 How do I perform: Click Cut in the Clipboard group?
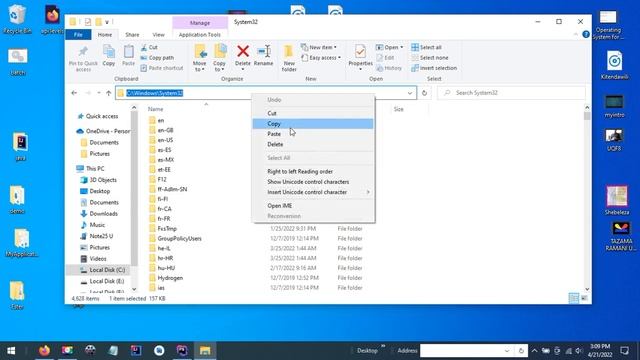pos(149,47)
